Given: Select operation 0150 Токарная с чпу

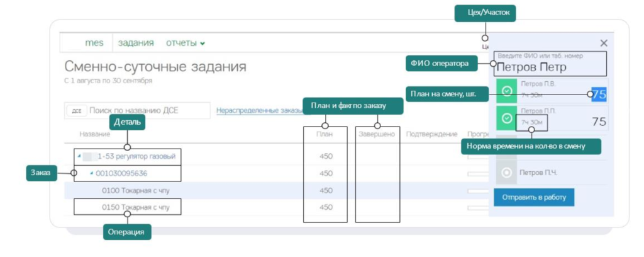Looking at the screenshot, I should [136, 207].
